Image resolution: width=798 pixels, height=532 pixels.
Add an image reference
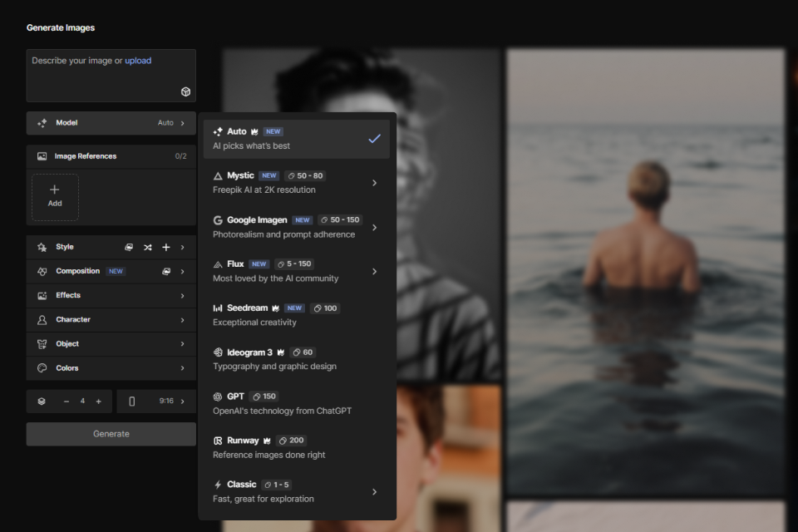pyautogui.click(x=55, y=197)
